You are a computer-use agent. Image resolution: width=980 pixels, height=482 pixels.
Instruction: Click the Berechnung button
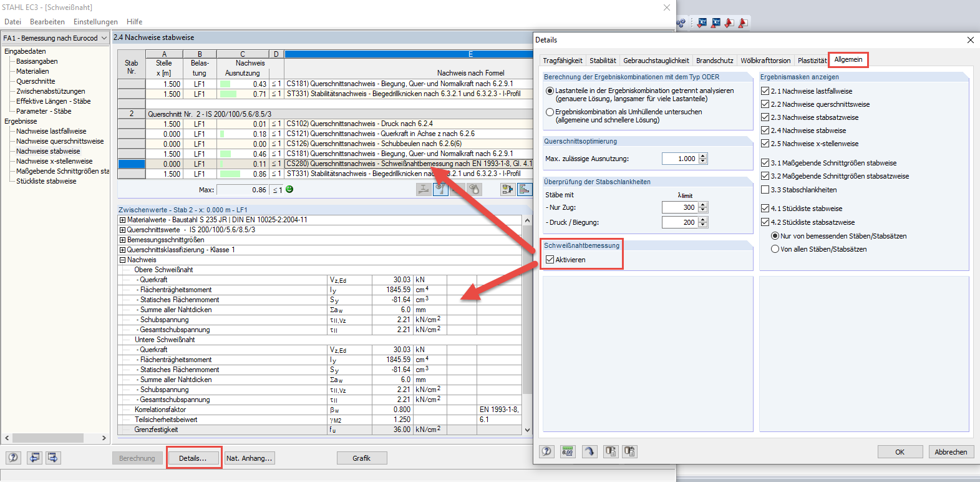click(x=137, y=458)
